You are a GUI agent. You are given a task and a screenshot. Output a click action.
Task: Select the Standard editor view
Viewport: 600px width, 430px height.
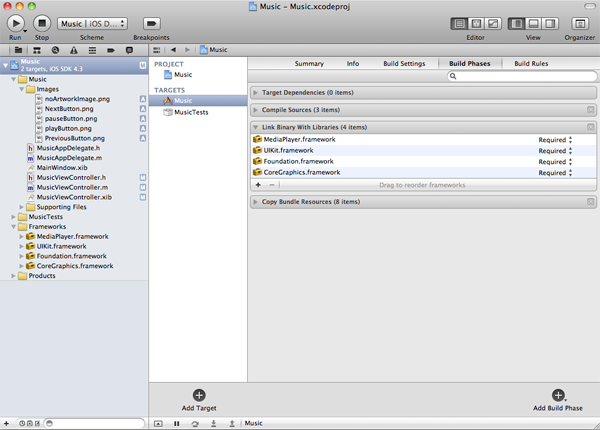459,24
